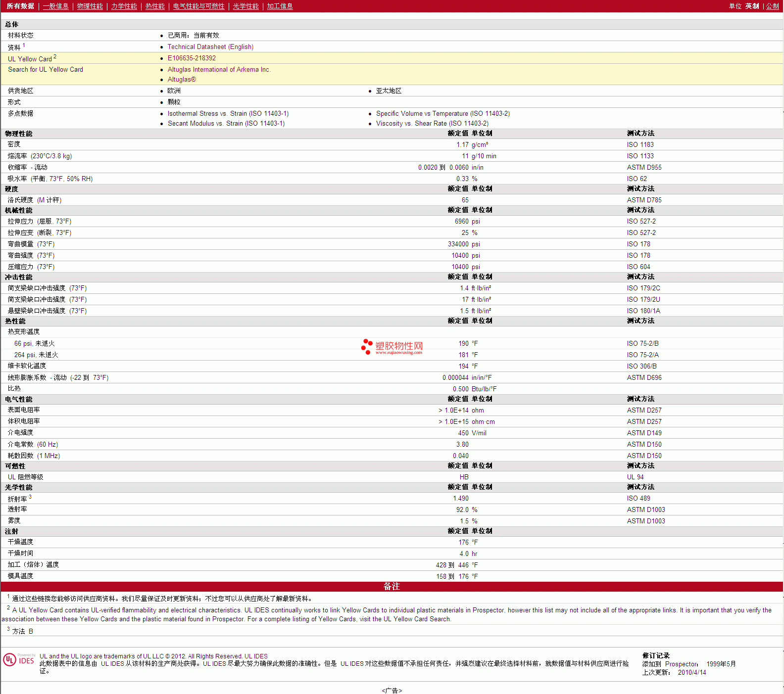Click the ISO 1183 test method
Screen dimensions: 784x694
click(640, 144)
